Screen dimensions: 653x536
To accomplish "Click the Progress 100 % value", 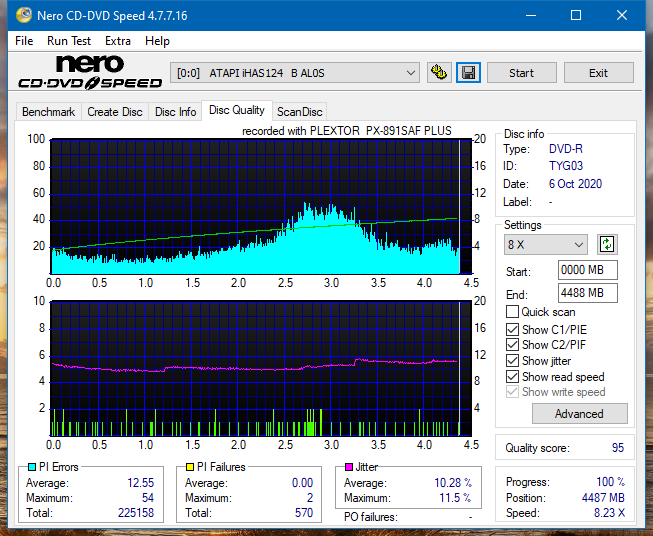I will pos(610,482).
